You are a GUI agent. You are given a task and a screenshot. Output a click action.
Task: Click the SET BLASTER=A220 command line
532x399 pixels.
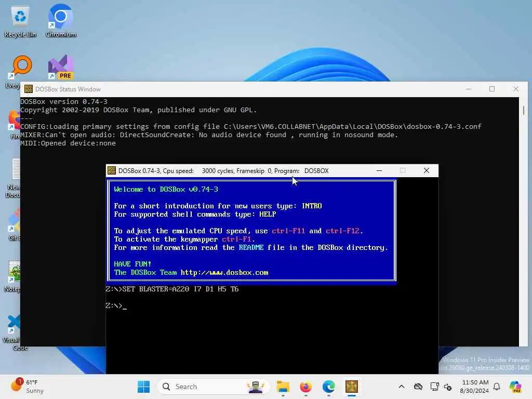point(172,289)
